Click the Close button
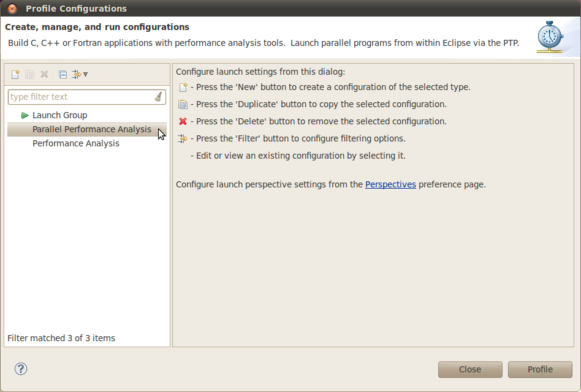The width and height of the screenshot is (581, 392). pyautogui.click(x=470, y=369)
